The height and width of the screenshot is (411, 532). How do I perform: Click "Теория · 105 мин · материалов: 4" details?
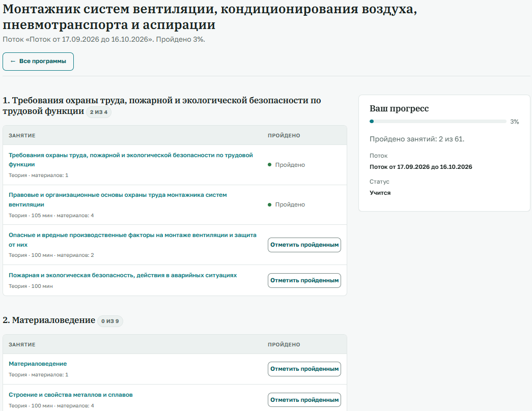coord(51,215)
